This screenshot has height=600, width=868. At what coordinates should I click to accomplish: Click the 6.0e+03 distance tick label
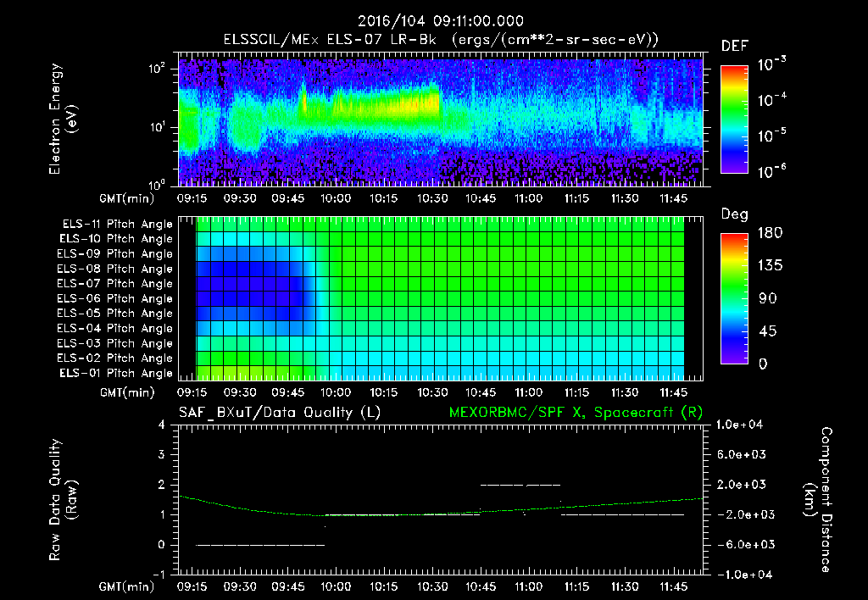(x=742, y=454)
